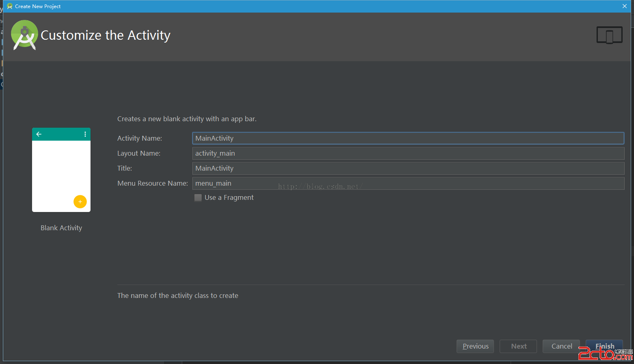Screen dimensions: 634x364
Task: Click the Next button
Action: click(518, 346)
